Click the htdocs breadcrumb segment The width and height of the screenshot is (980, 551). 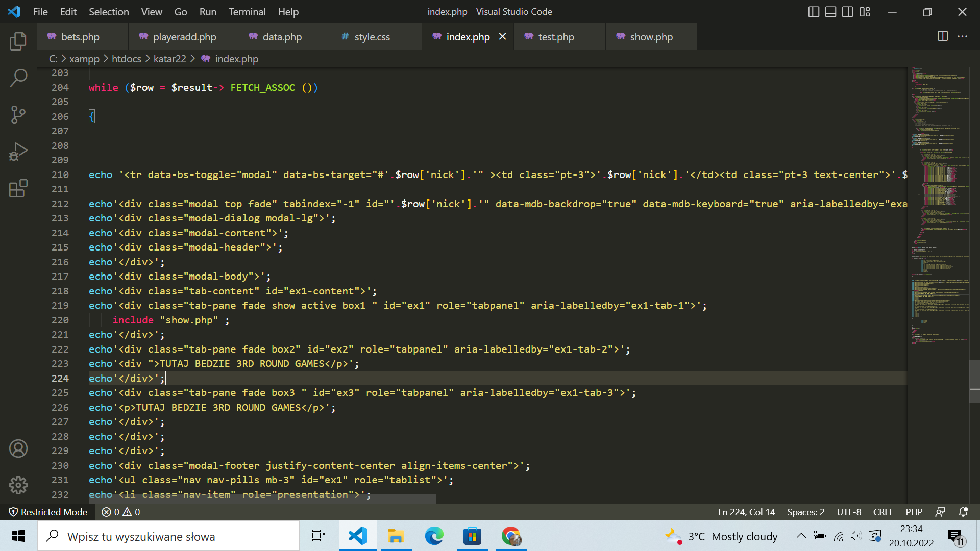[127, 59]
